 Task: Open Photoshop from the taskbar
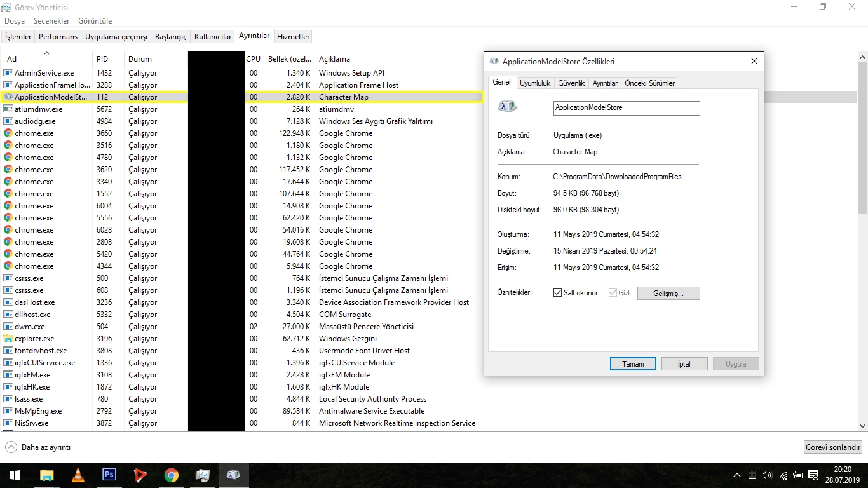point(109,475)
